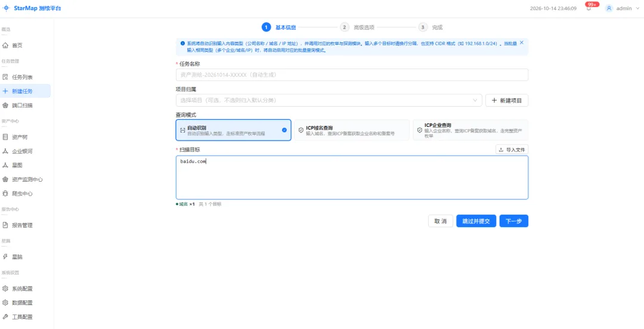Open 首页 menu item

(x=26, y=45)
